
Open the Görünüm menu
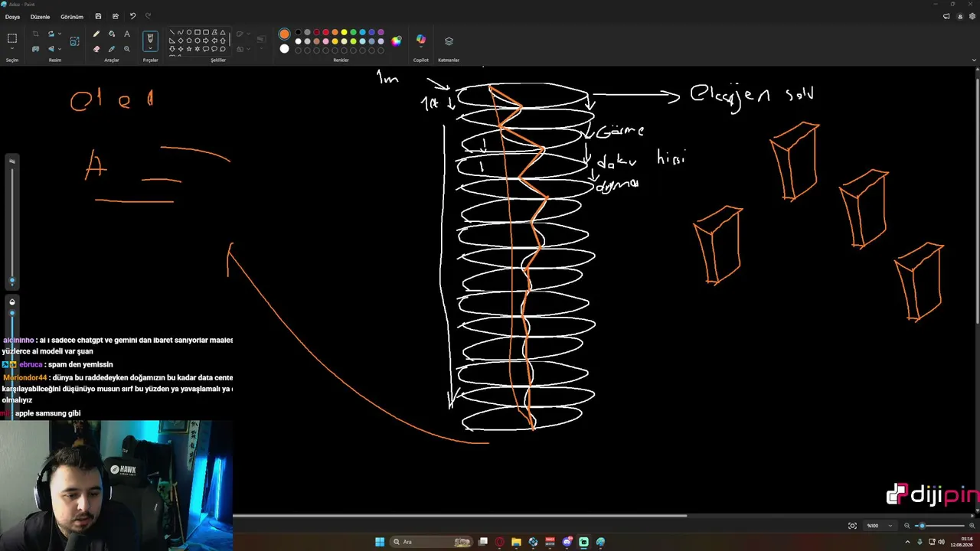(x=72, y=16)
